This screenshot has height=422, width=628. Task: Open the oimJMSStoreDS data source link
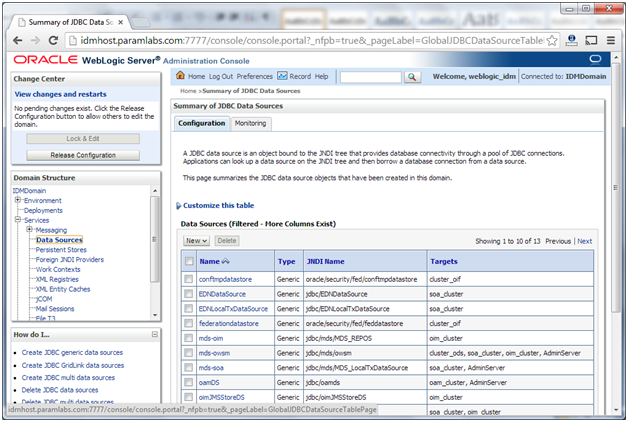(221, 397)
